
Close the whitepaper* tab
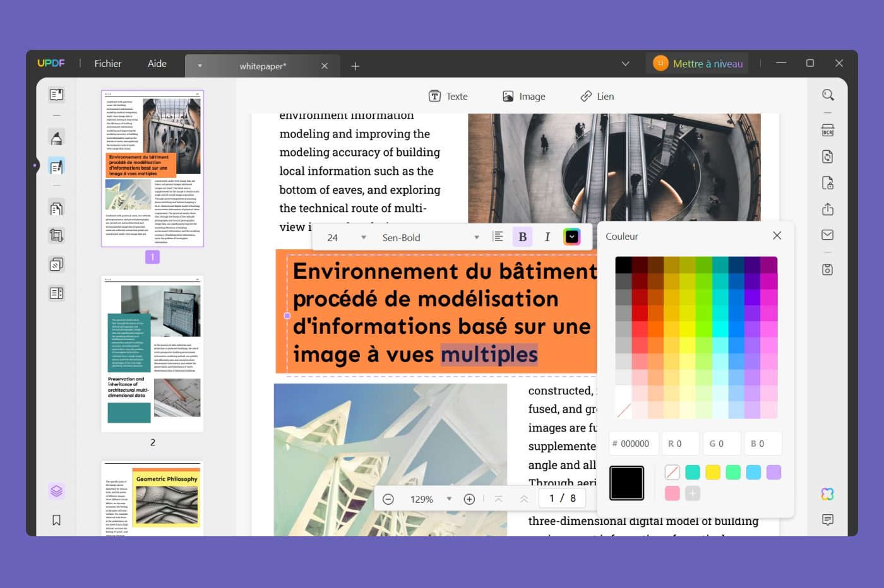pos(325,66)
